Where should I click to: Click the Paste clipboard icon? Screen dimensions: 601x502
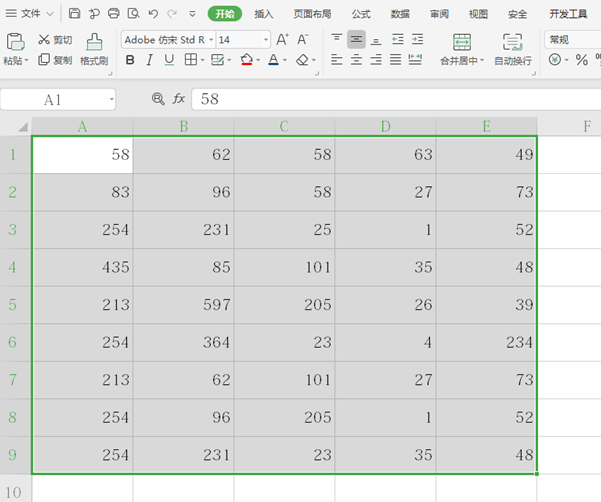(x=15, y=42)
